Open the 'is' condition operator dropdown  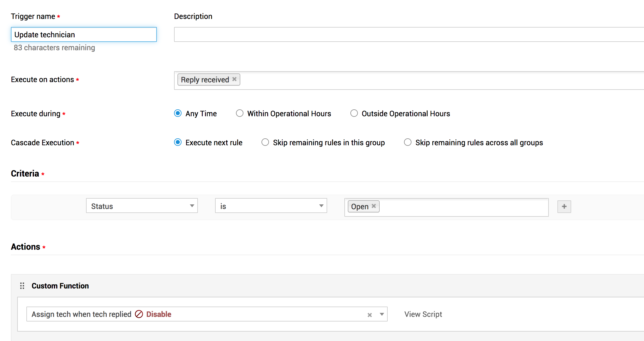click(x=271, y=206)
